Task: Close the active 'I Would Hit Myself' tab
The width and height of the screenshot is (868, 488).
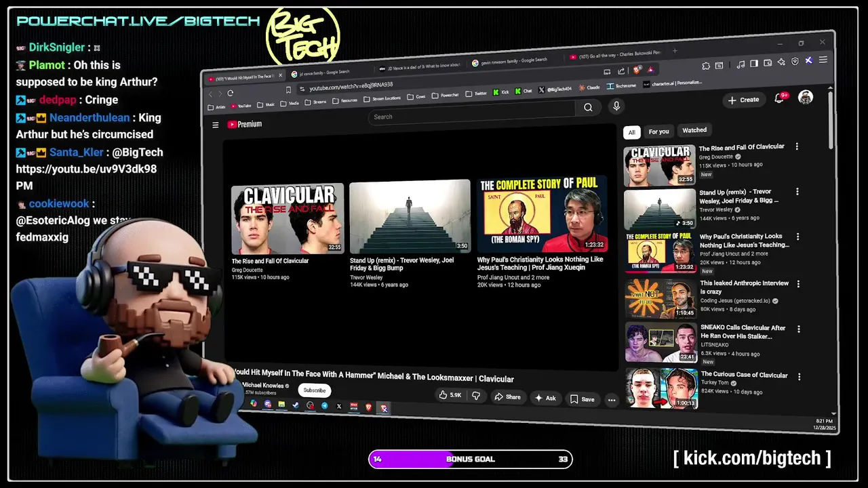Action: click(x=281, y=76)
